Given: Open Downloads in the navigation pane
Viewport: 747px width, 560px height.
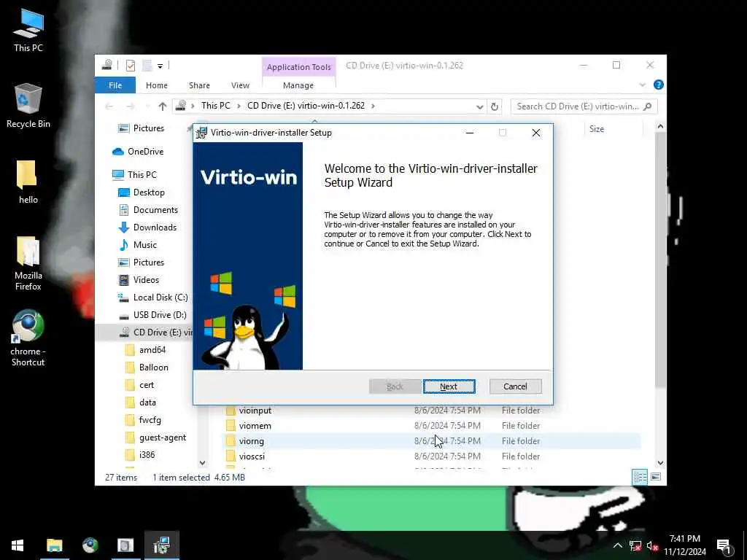Looking at the screenshot, I should 155,227.
